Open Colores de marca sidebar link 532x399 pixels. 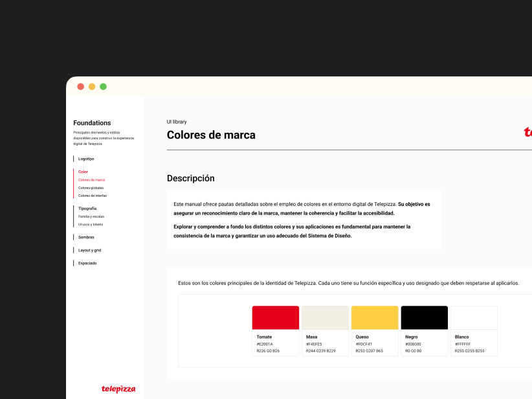click(x=92, y=179)
